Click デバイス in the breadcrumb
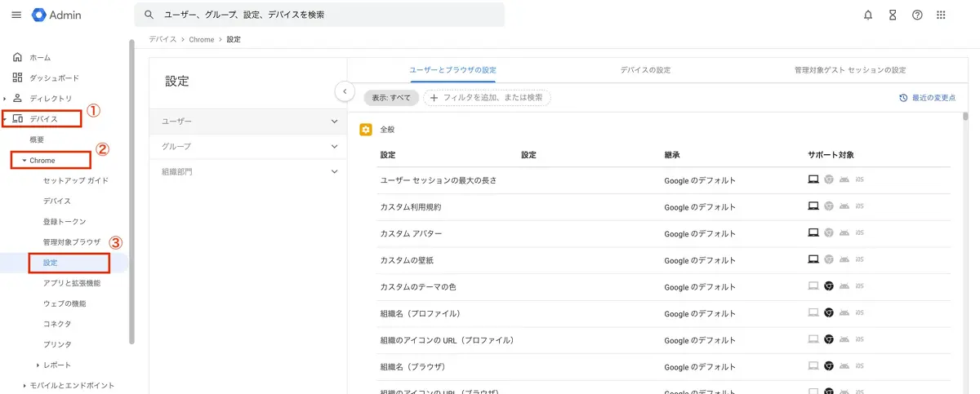The height and width of the screenshot is (394, 980). coord(162,39)
